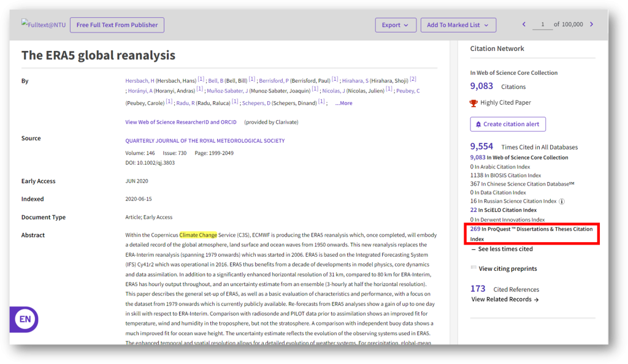Viewport: 628px width, 364px height.
Task: Click 0 In Arabic Citation Index
Action: click(500, 167)
